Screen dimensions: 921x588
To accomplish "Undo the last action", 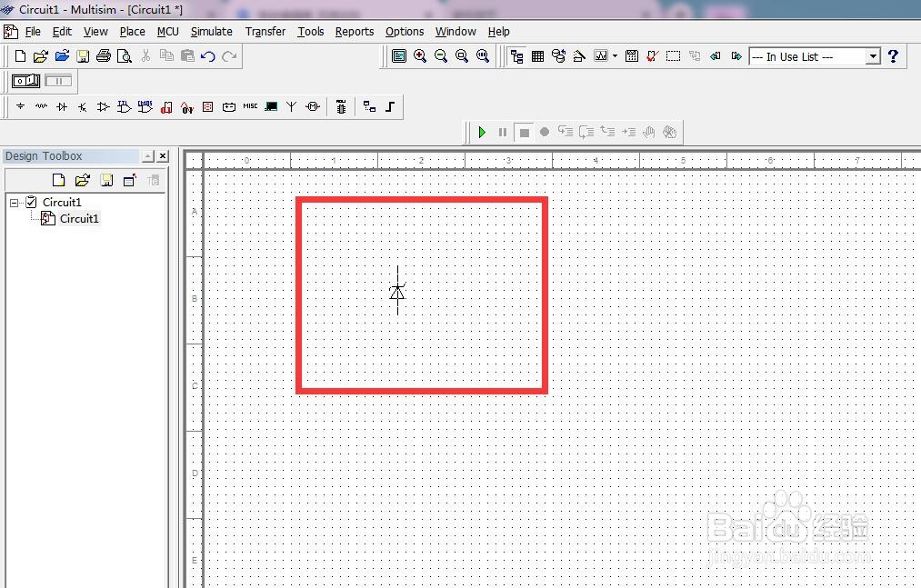I will pos(208,56).
